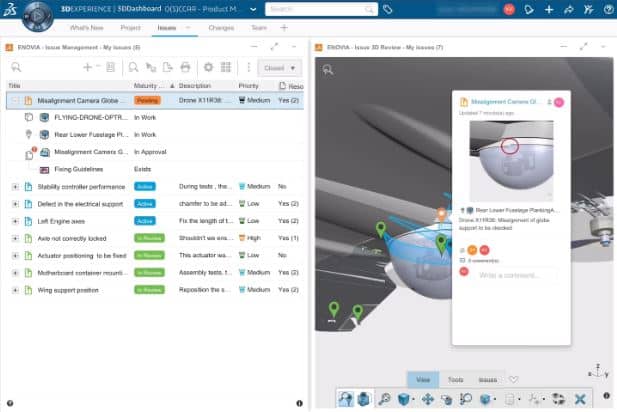This screenshot has height=412, width=617.
Task: Switch to the grid tile view icon
Action: (x=226, y=67)
